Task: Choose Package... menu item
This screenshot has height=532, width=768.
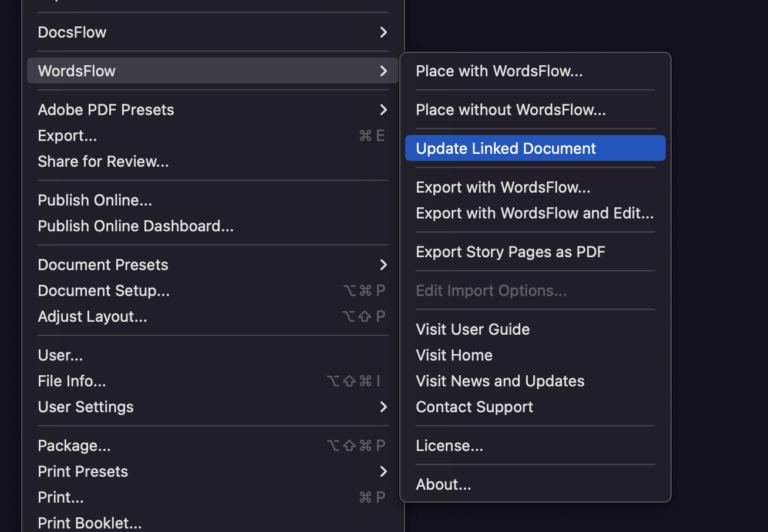Action: 213,446
